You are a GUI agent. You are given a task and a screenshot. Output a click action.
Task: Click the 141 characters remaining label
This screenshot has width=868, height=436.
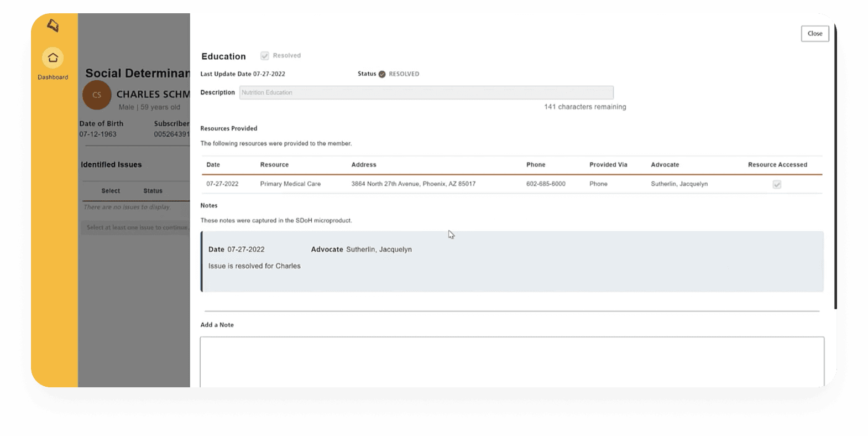(585, 107)
